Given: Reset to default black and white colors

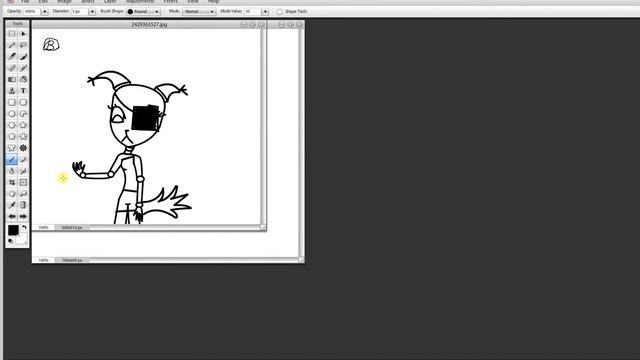Looking at the screenshot, I should [11, 241].
